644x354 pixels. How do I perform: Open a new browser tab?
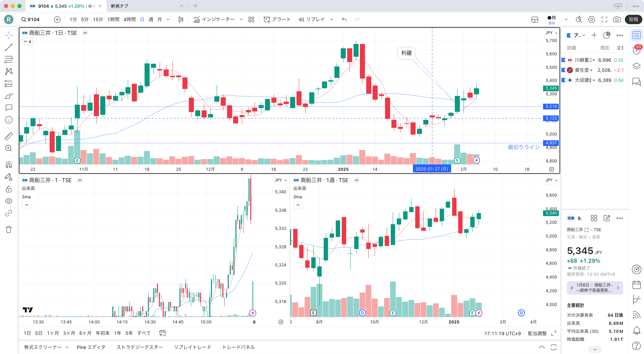[195, 6]
